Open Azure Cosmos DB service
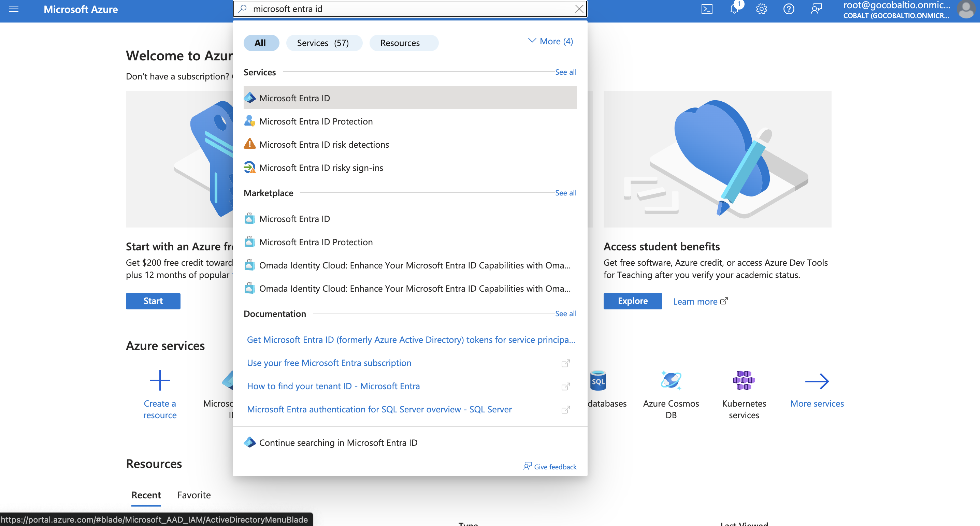Image resolution: width=980 pixels, height=526 pixels. [x=671, y=380]
